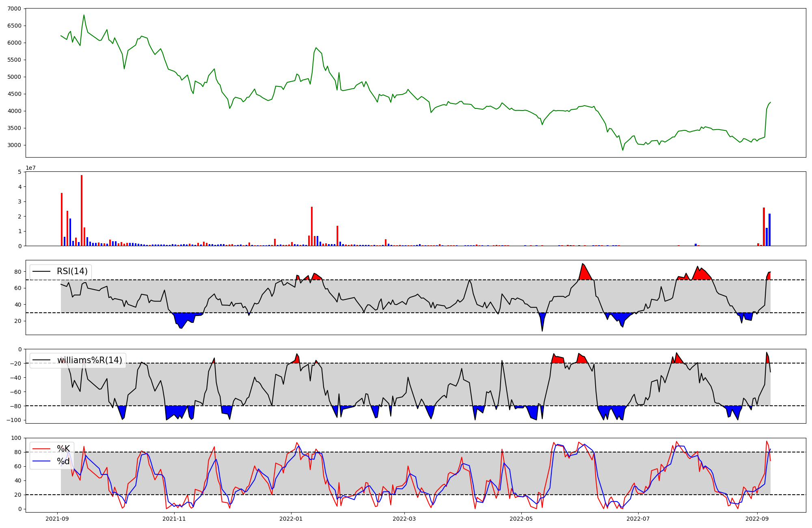Click the %K legend text
The image size is (812, 528).
pyautogui.click(x=63, y=449)
